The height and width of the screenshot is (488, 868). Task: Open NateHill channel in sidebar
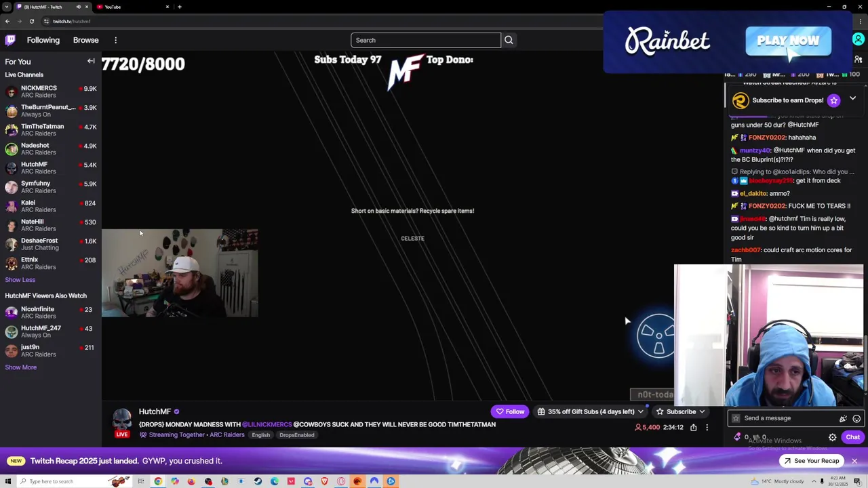(x=51, y=224)
